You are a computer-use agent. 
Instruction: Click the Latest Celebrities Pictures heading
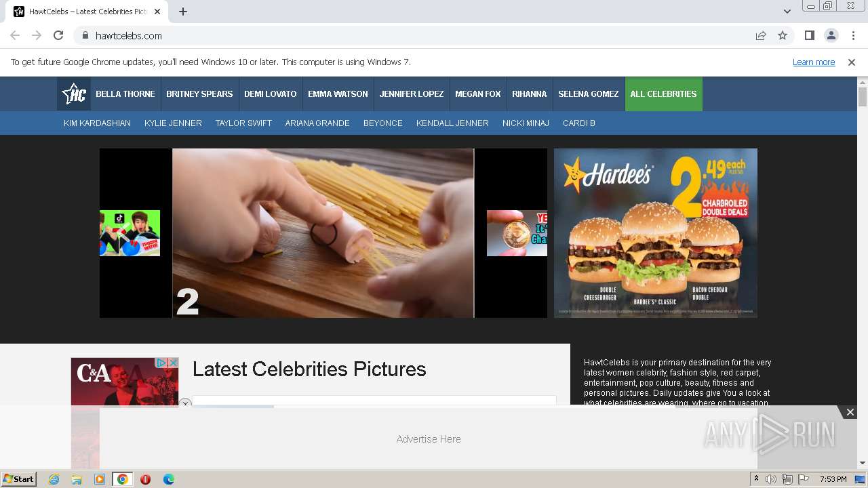click(x=309, y=369)
